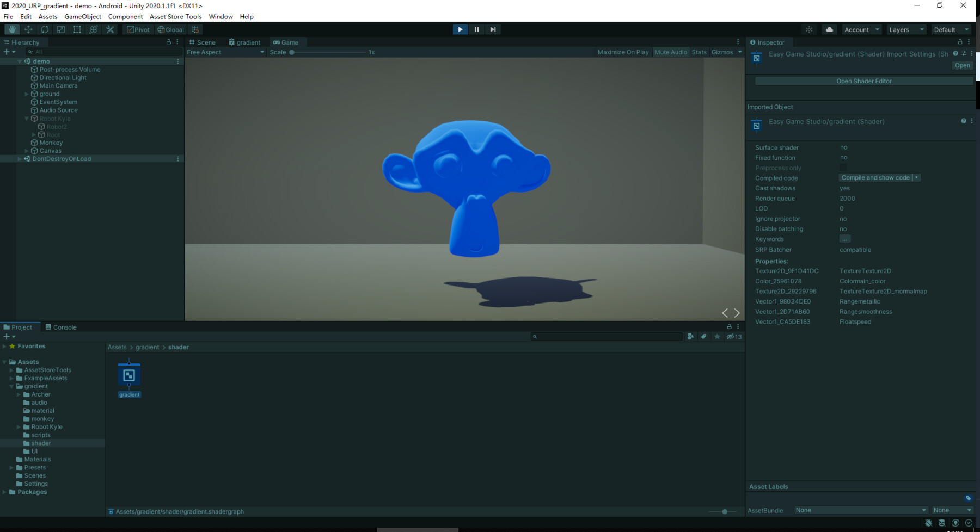Open the Account dropdown
This screenshot has height=532, width=980.
click(861, 29)
